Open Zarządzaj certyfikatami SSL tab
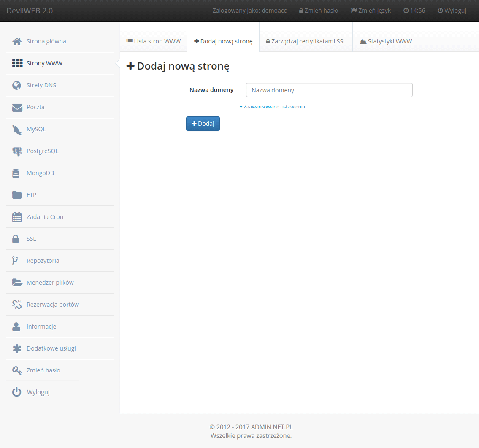The width and height of the screenshot is (479, 448). click(306, 41)
